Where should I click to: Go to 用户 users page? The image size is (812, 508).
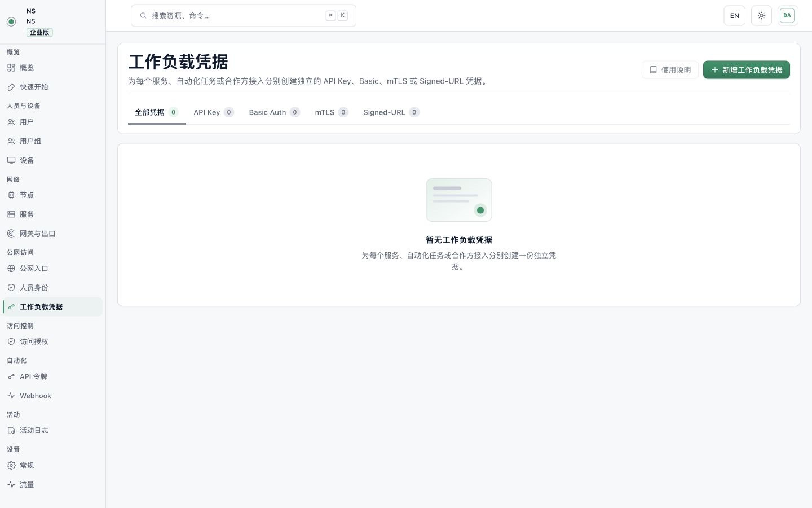[x=52, y=122]
